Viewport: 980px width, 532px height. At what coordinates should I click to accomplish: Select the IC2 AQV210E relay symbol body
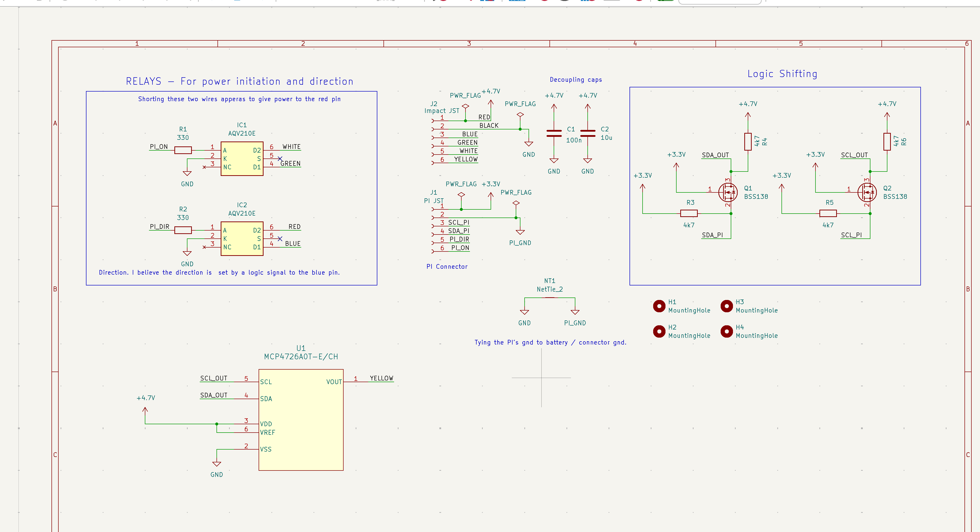point(242,239)
